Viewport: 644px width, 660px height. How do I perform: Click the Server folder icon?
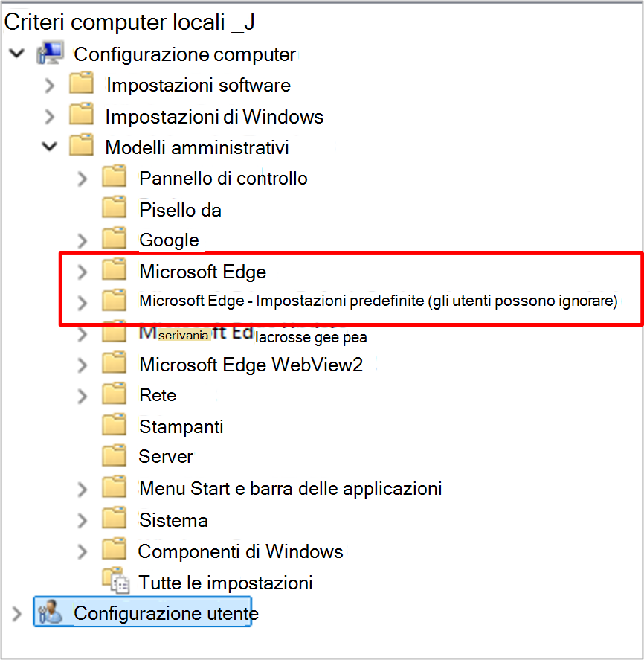(114, 455)
